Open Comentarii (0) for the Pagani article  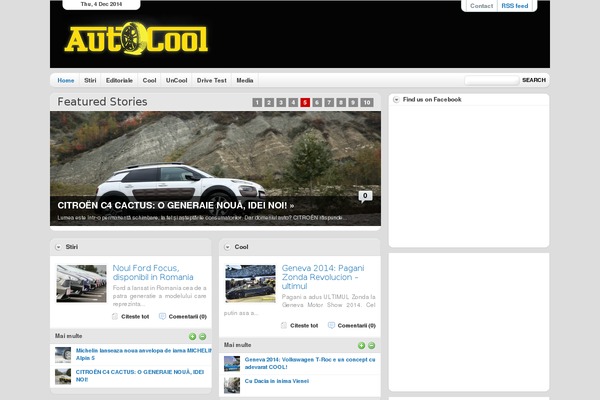point(357,326)
